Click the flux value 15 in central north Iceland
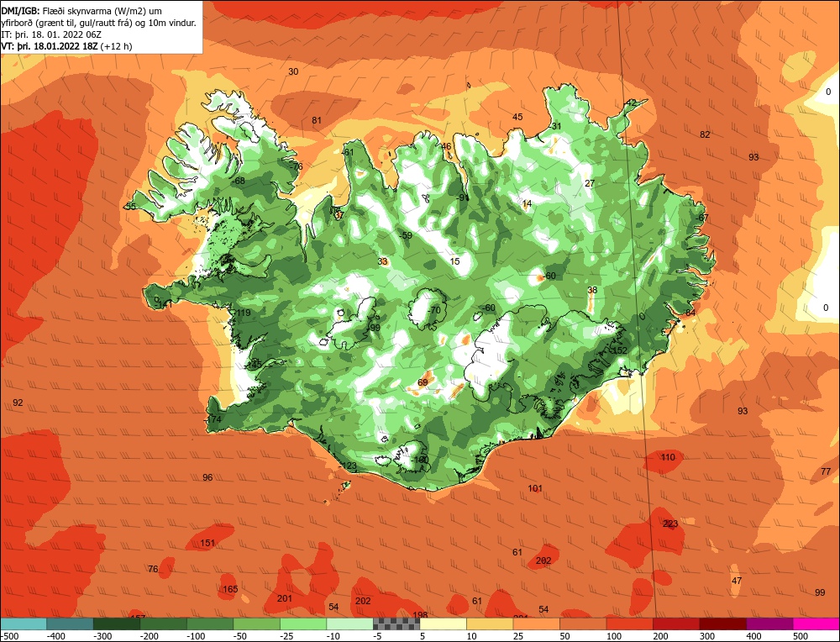This screenshot has height=642, width=840. [454, 261]
